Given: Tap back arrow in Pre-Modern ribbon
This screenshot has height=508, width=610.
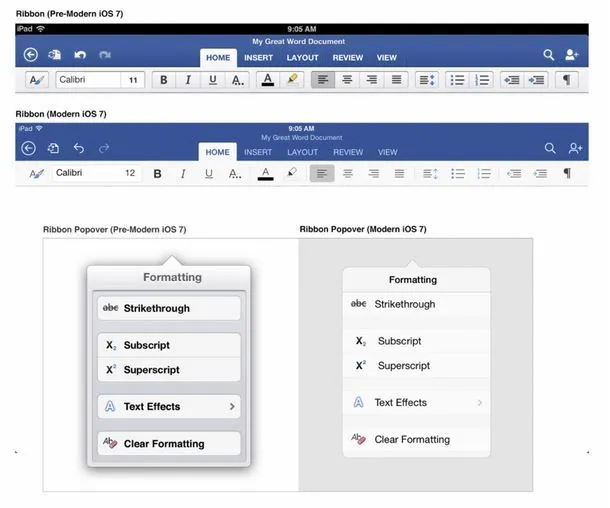Looking at the screenshot, I should (x=31, y=55).
